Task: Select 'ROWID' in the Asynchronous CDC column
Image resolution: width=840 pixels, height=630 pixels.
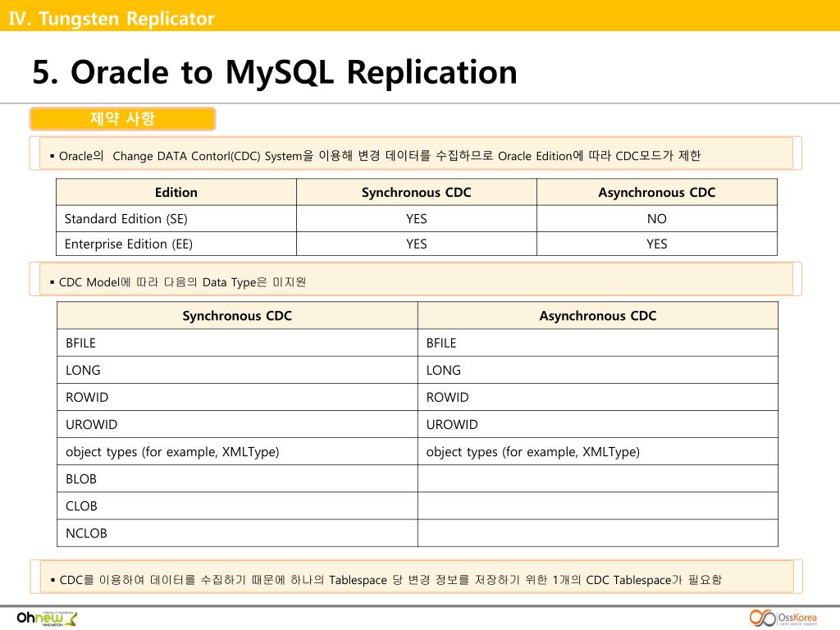Action: coord(598,398)
